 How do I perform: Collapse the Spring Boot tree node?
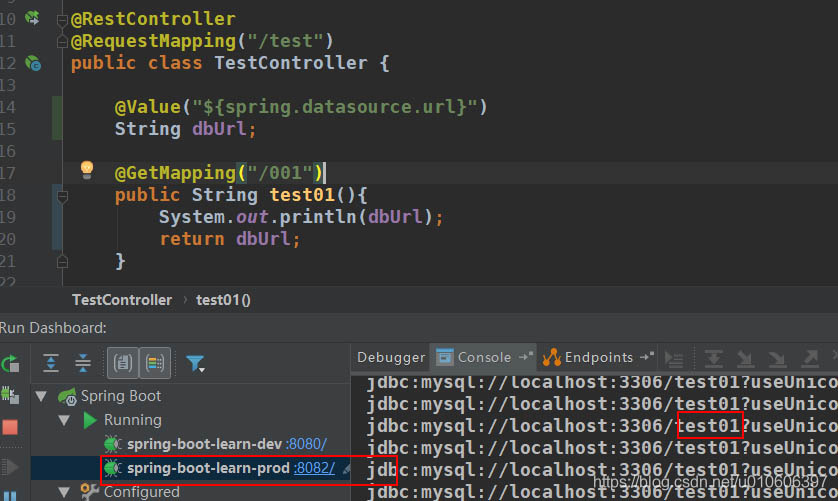(41, 396)
